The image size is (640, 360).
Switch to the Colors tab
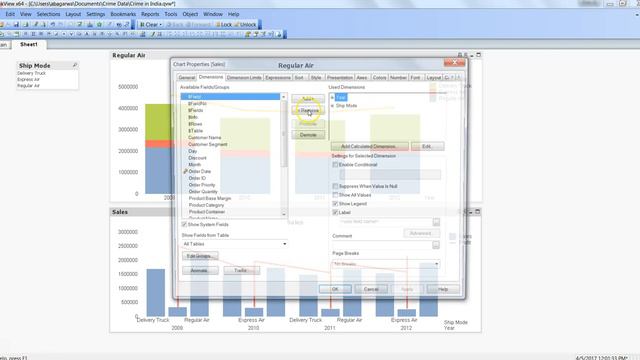point(379,78)
